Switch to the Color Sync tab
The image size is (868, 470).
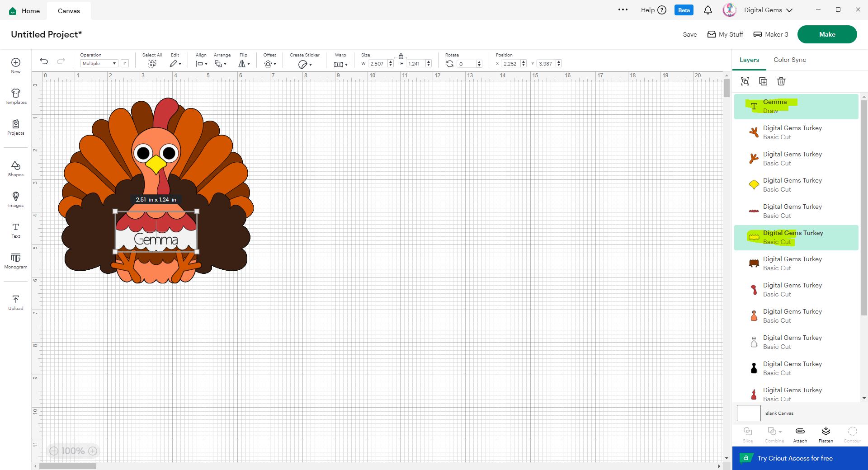[789, 60]
